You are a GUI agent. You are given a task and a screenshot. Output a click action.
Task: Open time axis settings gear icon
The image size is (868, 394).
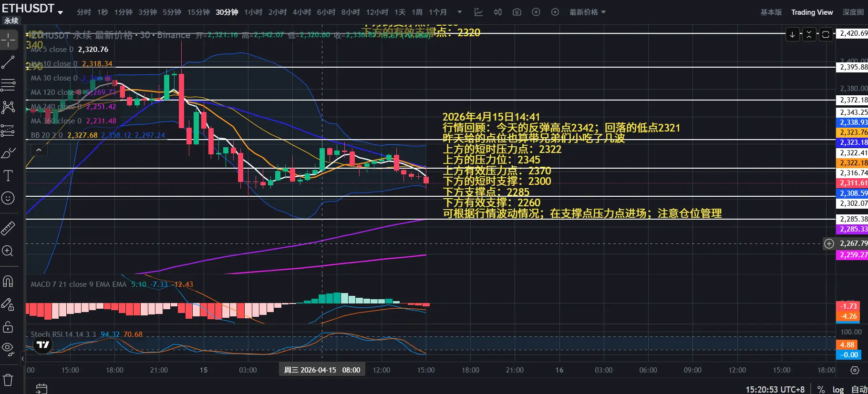click(855, 370)
